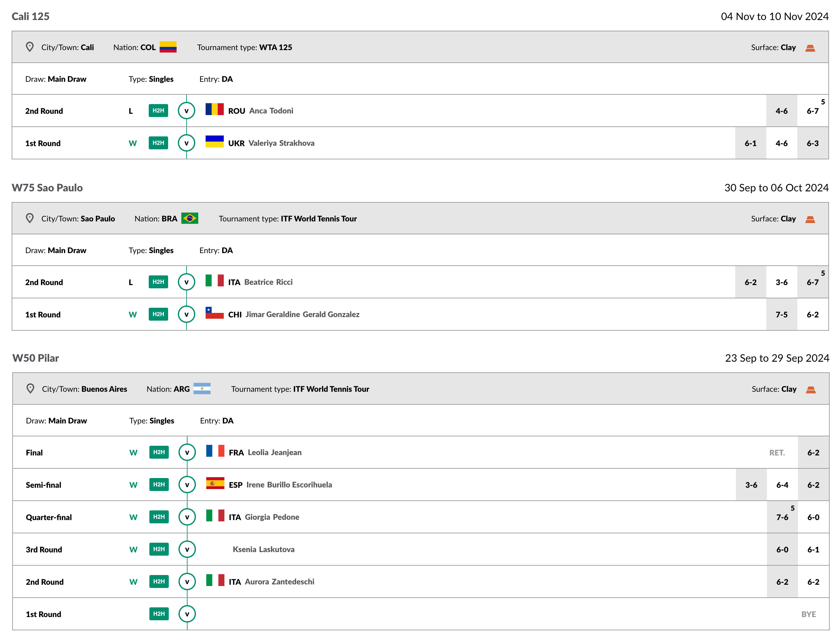Click the Brazil flag icon
The height and width of the screenshot is (640, 840).
pyautogui.click(x=189, y=218)
